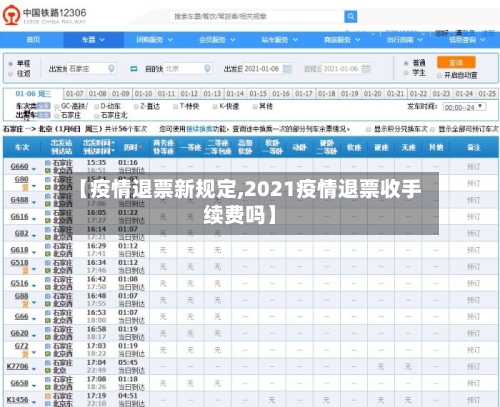Select the 01-10 date tab
The width and height of the screenshot is (500, 407).
[143, 94]
